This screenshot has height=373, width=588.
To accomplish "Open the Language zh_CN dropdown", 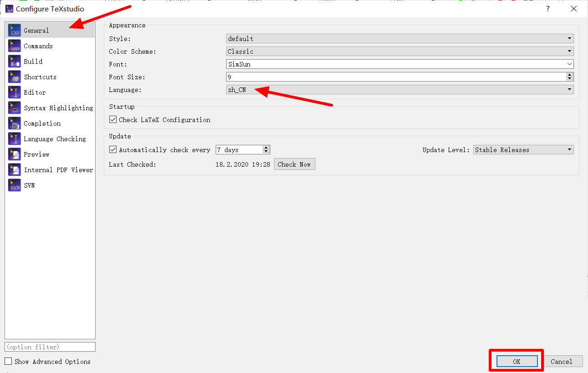I will coord(400,90).
